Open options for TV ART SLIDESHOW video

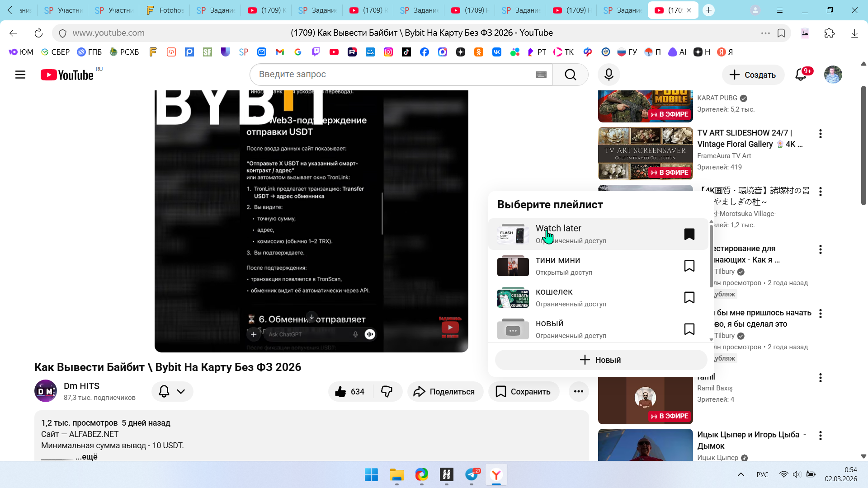(x=820, y=134)
